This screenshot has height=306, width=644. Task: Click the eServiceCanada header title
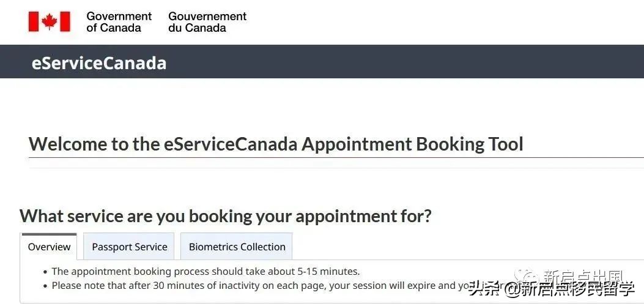click(x=98, y=62)
